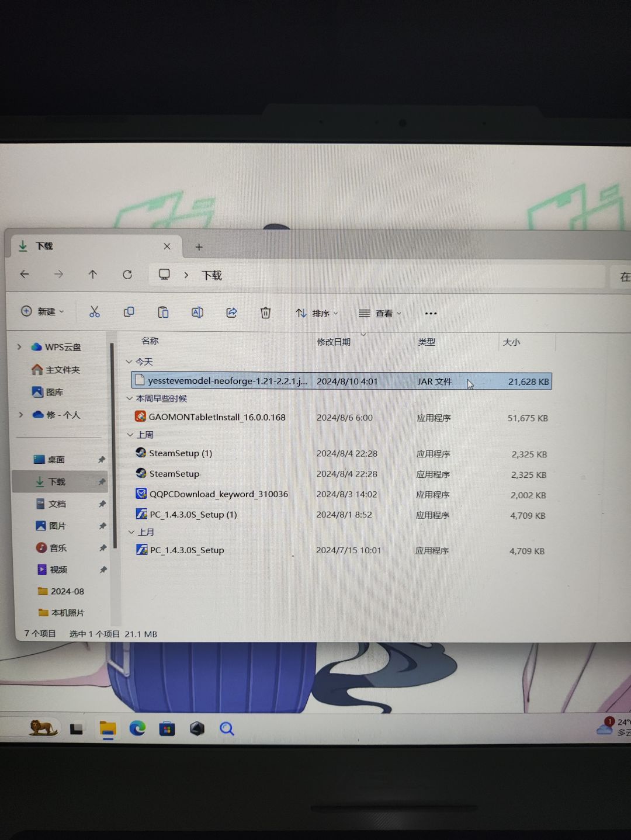Select 文档 in the sidebar
631x840 pixels.
(57, 504)
